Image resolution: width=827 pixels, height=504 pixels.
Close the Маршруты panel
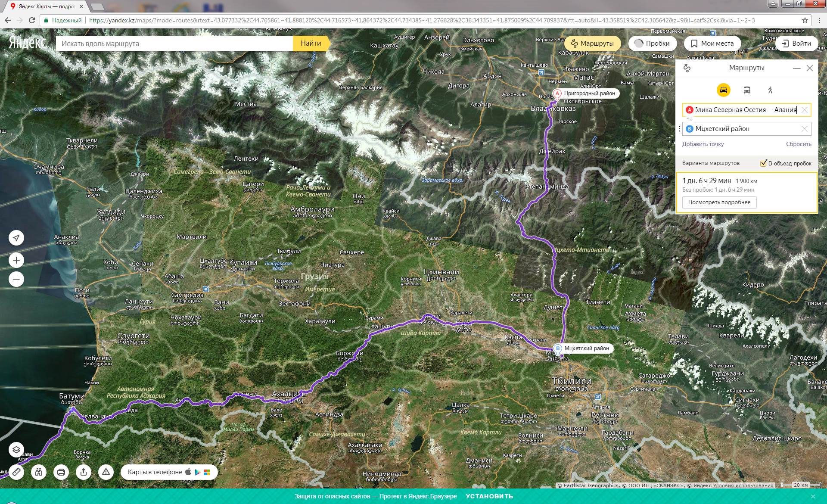pos(810,68)
